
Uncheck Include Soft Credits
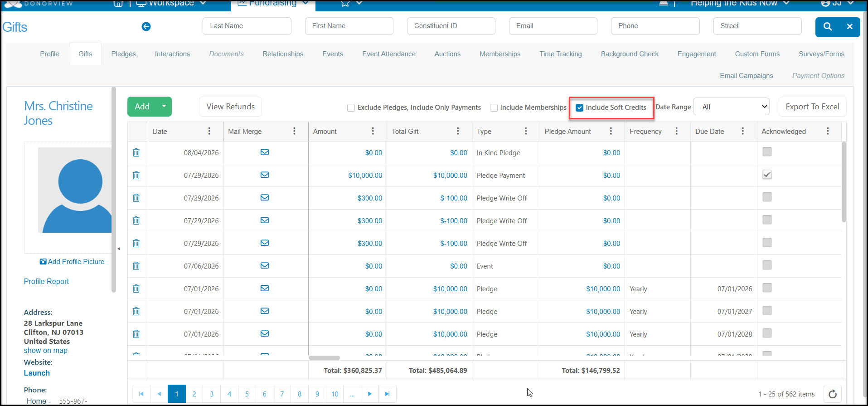579,108
